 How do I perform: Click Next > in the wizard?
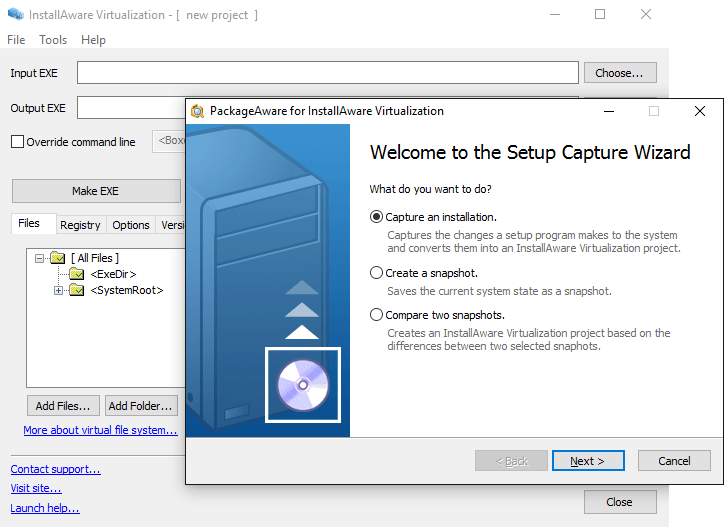(588, 461)
